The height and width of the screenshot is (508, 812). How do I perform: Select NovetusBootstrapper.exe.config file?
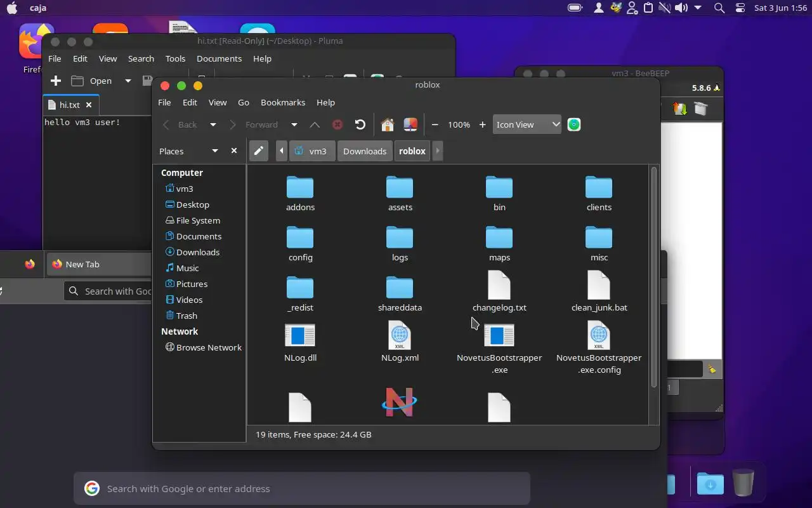click(x=599, y=347)
